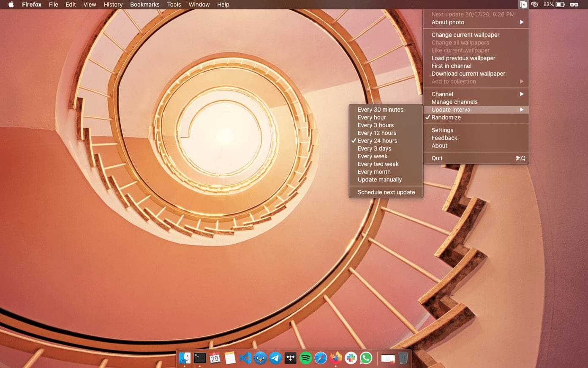Viewport: 588px width, 368px height.
Task: Open Visual Studio Code in the dock
Action: 245,358
